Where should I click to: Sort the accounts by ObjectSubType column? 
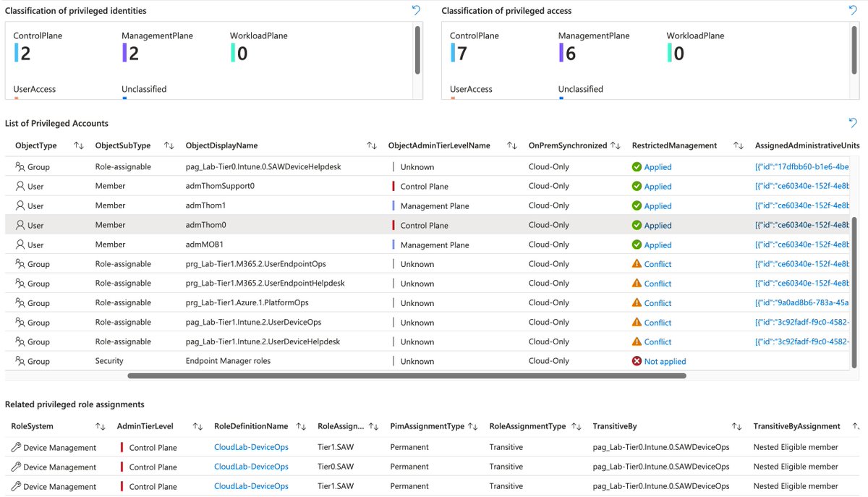169,145
